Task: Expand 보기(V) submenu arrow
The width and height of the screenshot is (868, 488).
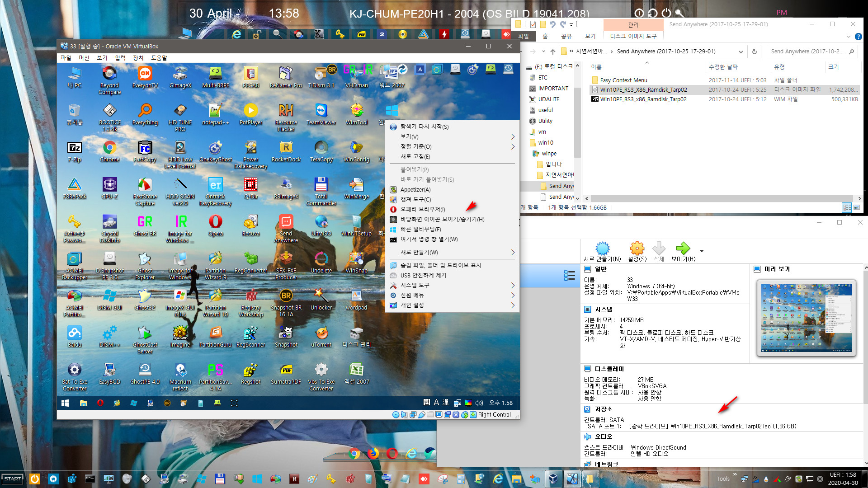Action: pyautogui.click(x=513, y=136)
